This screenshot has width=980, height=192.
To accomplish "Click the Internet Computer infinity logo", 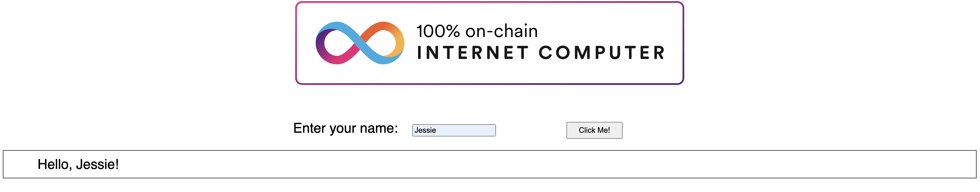I will coord(360,43).
